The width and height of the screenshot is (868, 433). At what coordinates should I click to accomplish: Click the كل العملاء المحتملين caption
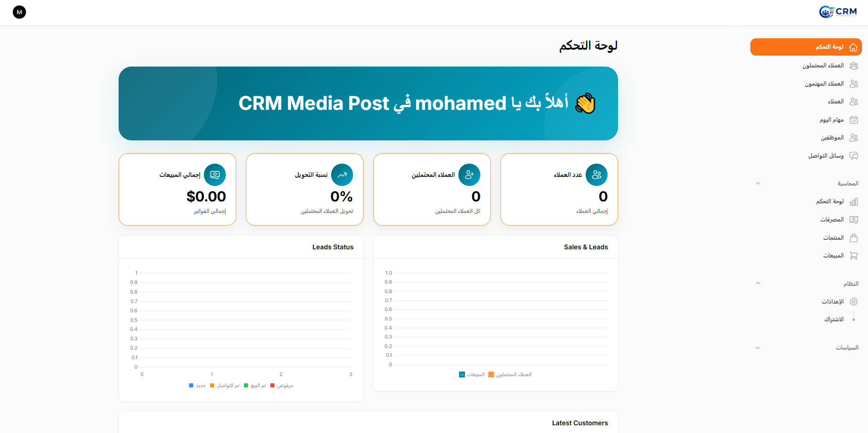[x=457, y=211]
